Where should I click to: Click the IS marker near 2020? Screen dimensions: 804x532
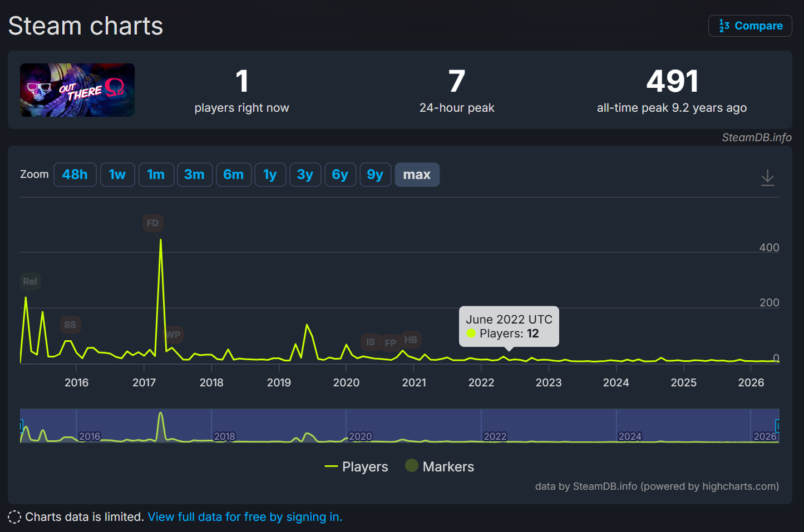[371, 342]
